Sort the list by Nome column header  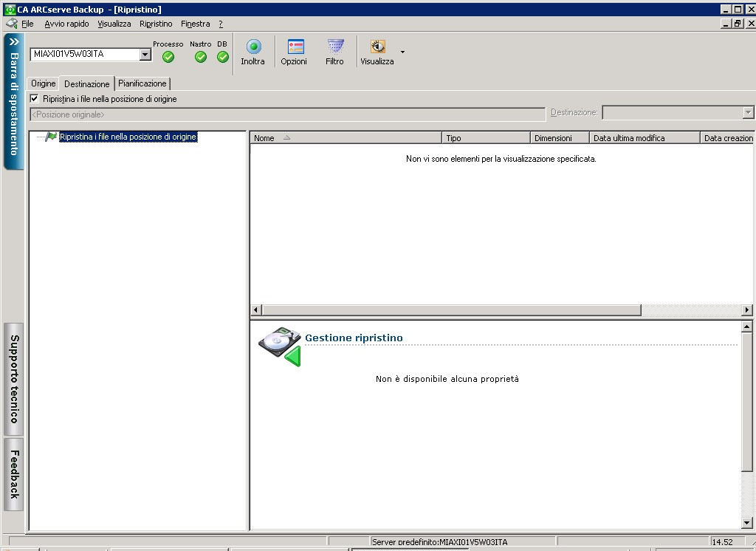tap(264, 138)
